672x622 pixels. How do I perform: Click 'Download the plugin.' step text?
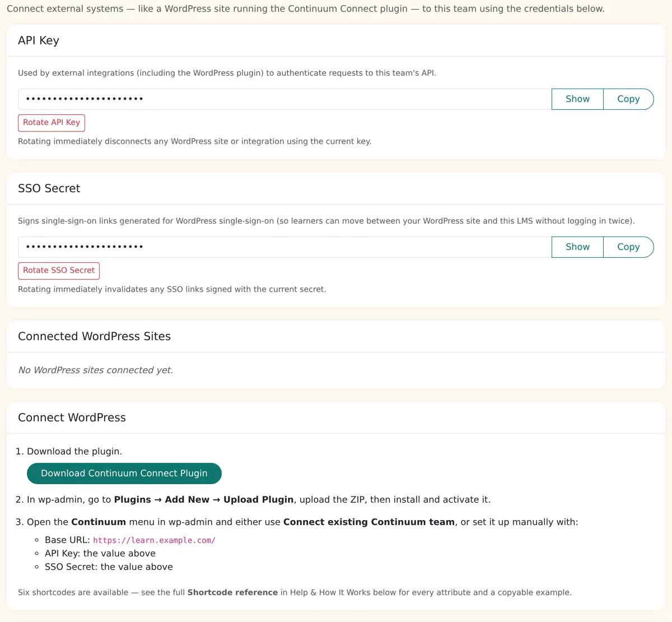[74, 452]
